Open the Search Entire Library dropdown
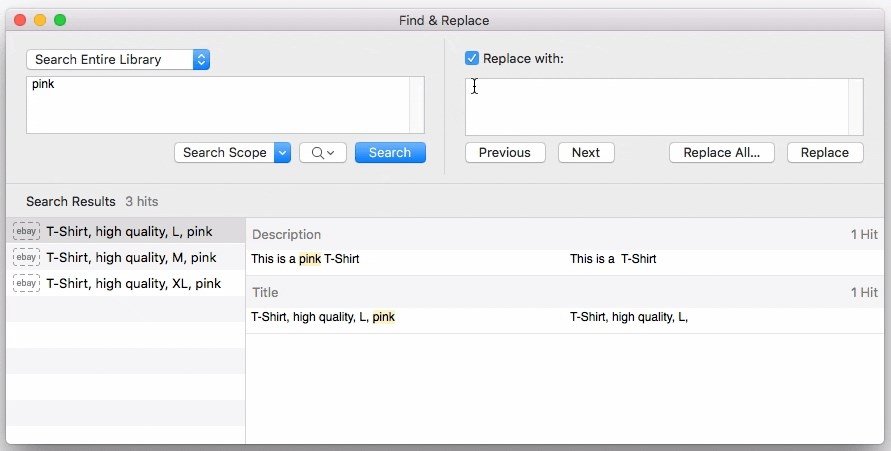This screenshot has height=451, width=891. coord(118,60)
